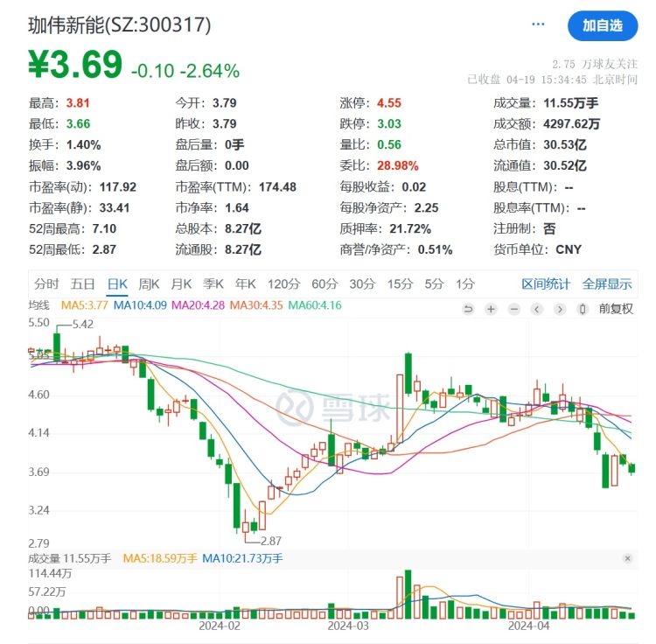Click the 总市值 value 30.53亿
Screen dimensions: 656x644
click(x=565, y=144)
